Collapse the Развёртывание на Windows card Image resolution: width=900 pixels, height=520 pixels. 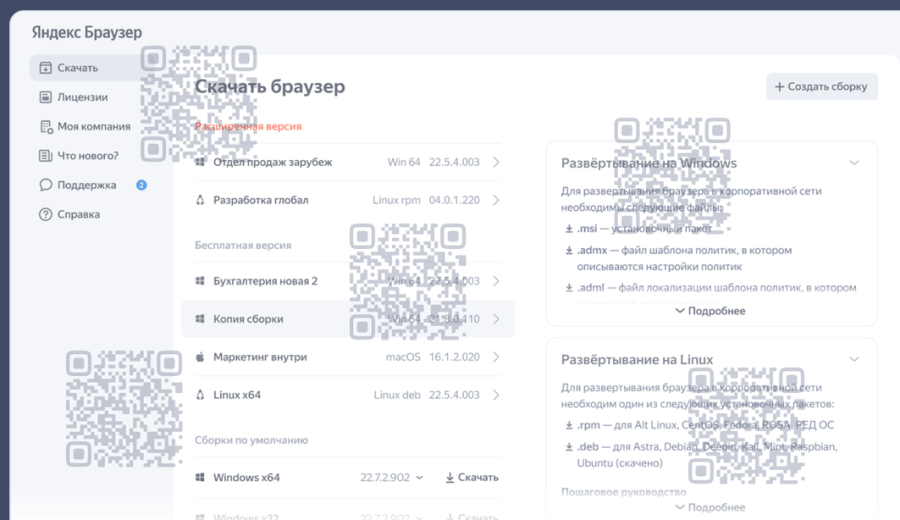pos(854,163)
